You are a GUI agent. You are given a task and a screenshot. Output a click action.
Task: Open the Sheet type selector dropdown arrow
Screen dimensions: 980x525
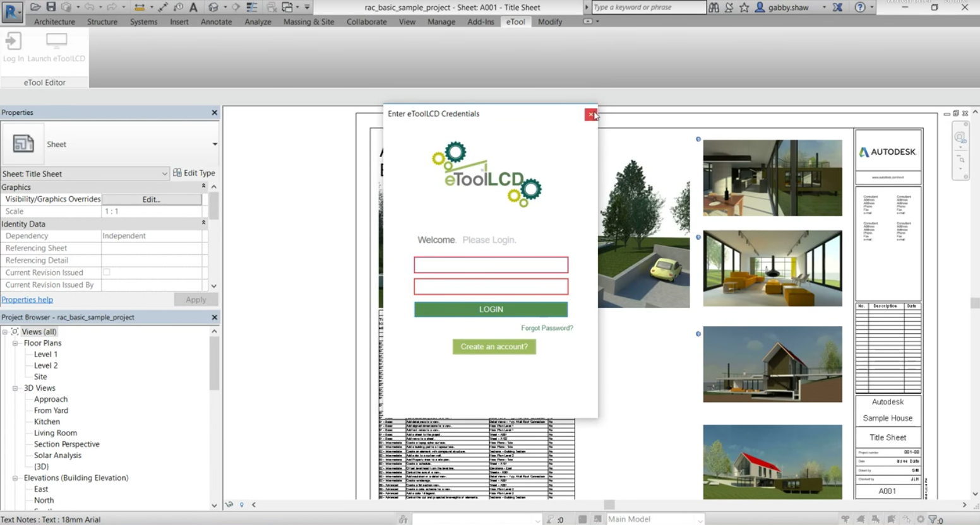(215, 144)
